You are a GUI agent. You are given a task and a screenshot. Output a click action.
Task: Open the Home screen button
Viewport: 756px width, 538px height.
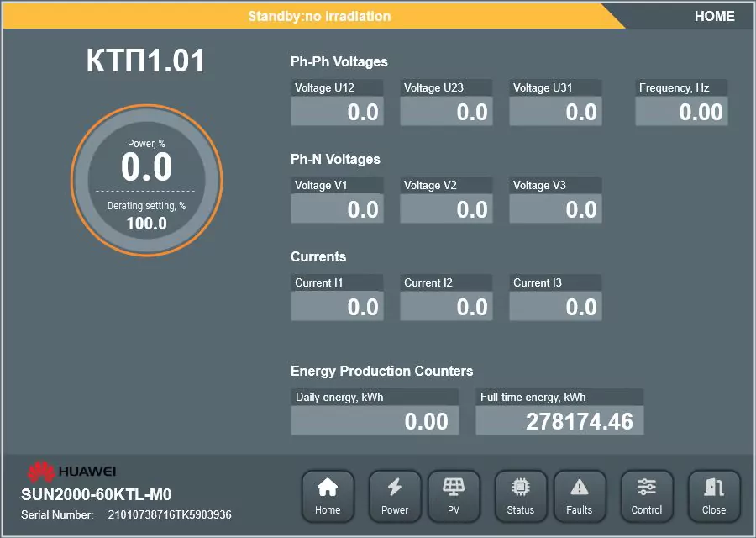coord(328,497)
